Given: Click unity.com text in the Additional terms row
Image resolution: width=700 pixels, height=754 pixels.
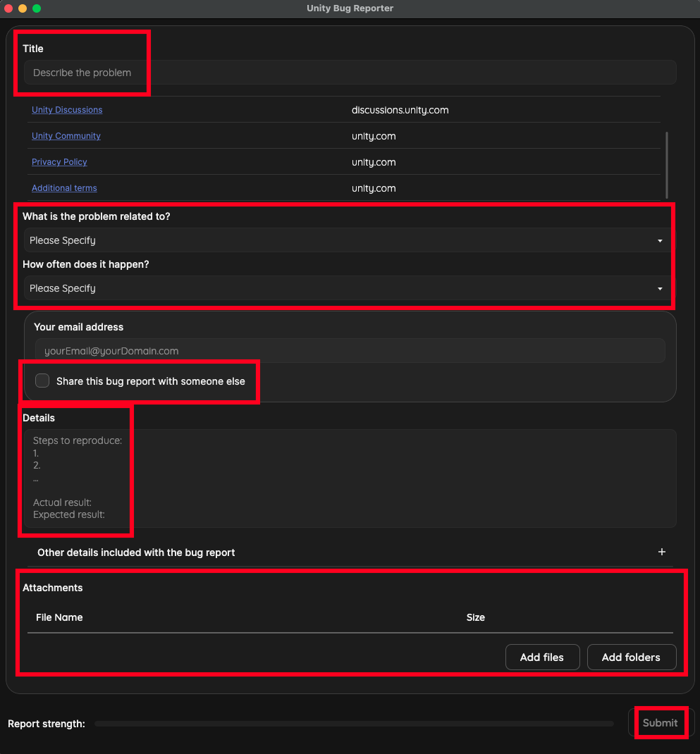Looking at the screenshot, I should point(374,188).
